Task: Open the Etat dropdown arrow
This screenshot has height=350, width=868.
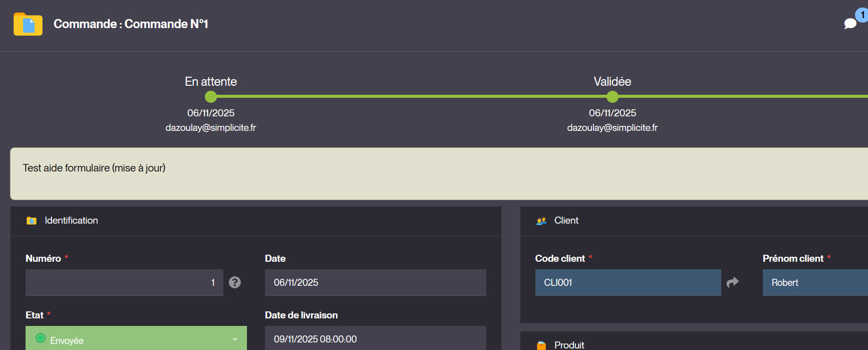Action: (235, 339)
